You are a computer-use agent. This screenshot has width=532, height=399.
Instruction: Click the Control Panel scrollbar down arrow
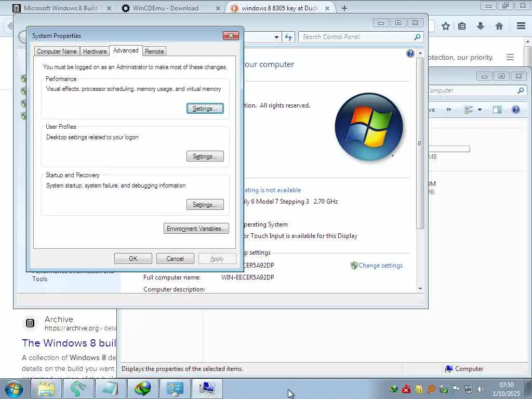click(x=420, y=288)
